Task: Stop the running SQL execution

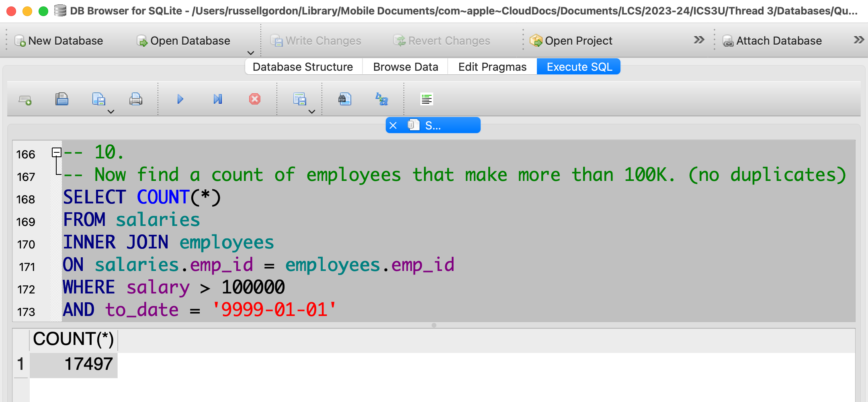Action: coord(255,99)
